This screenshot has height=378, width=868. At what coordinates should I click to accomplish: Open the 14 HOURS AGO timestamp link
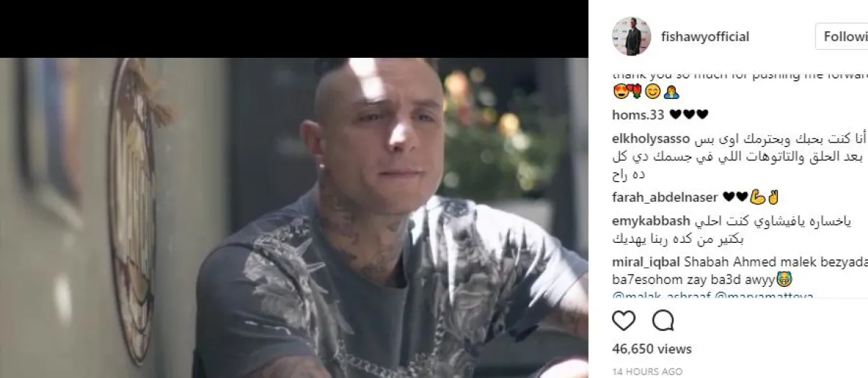point(647,371)
